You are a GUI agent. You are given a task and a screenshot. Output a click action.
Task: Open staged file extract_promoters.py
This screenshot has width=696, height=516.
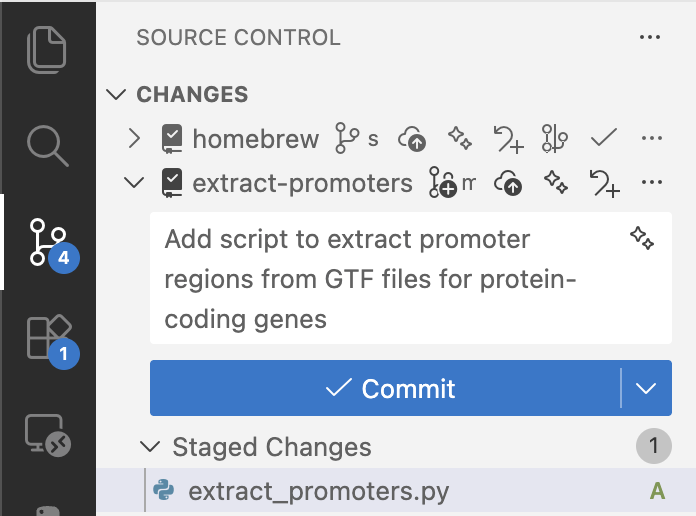point(318,492)
